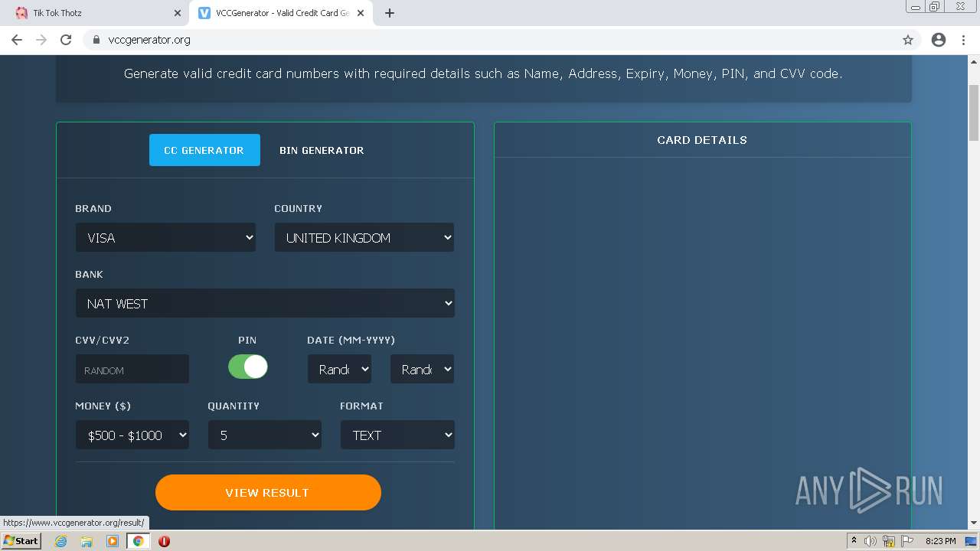Open the file explorer taskbar icon

pyautogui.click(x=87, y=541)
